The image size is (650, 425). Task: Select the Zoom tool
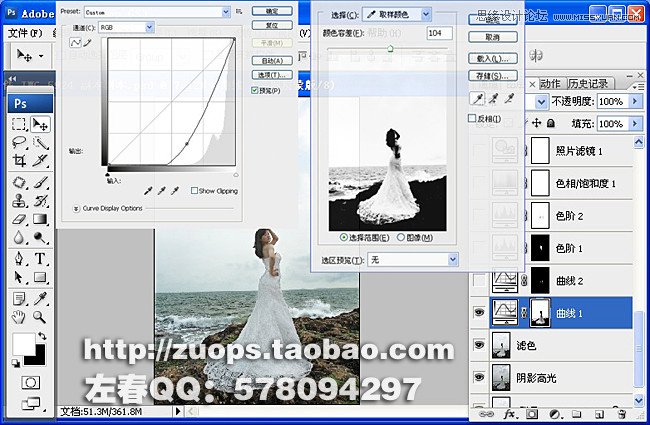point(40,317)
